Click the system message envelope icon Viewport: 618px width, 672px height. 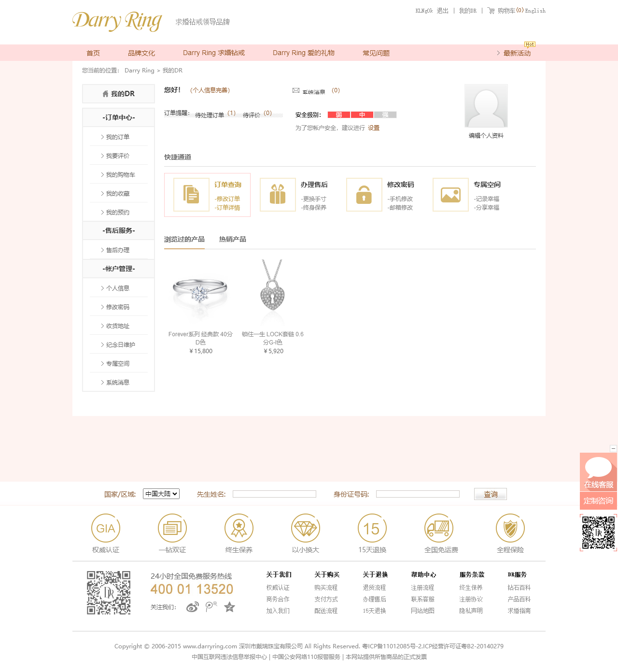296,91
